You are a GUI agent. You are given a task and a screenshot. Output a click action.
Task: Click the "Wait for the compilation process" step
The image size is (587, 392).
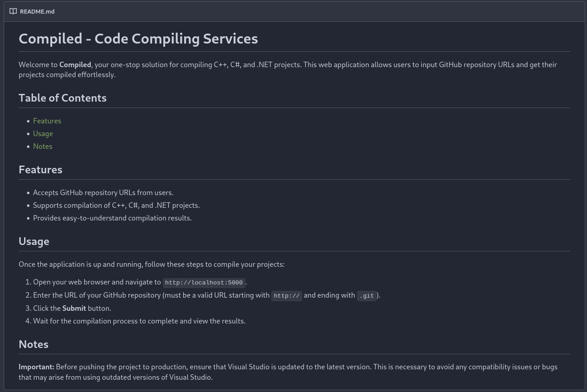tap(139, 321)
